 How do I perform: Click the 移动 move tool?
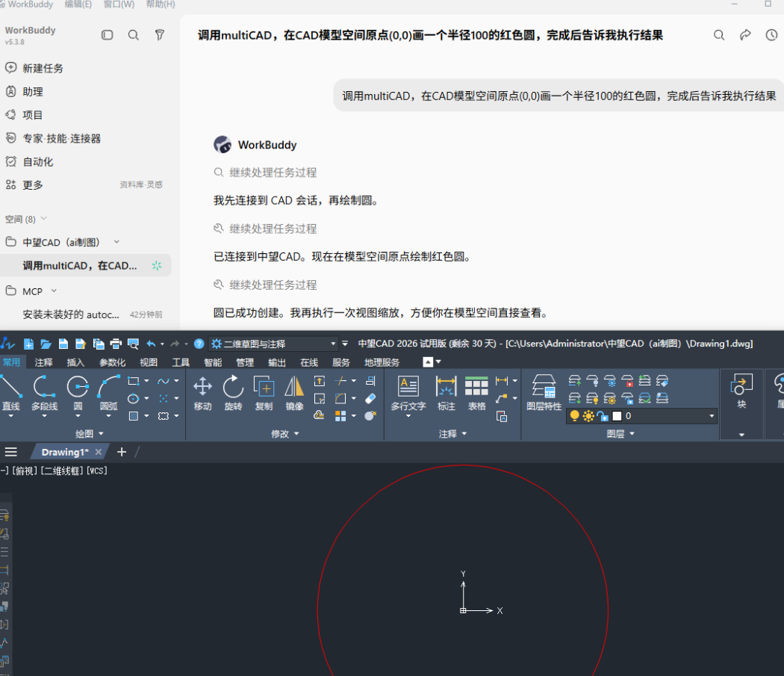(202, 394)
